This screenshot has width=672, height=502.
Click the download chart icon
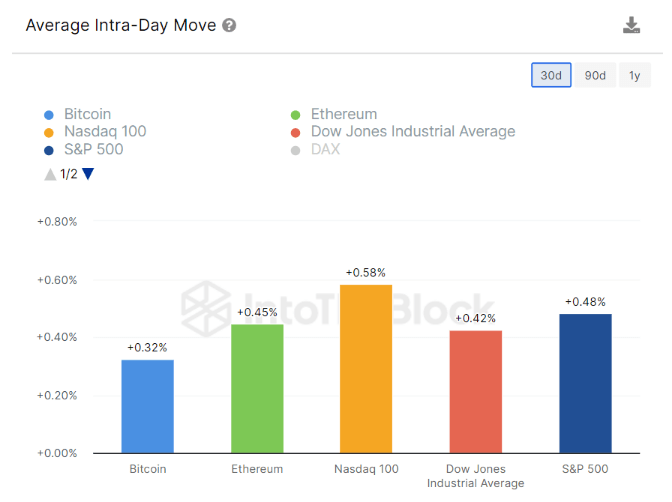coord(631,25)
